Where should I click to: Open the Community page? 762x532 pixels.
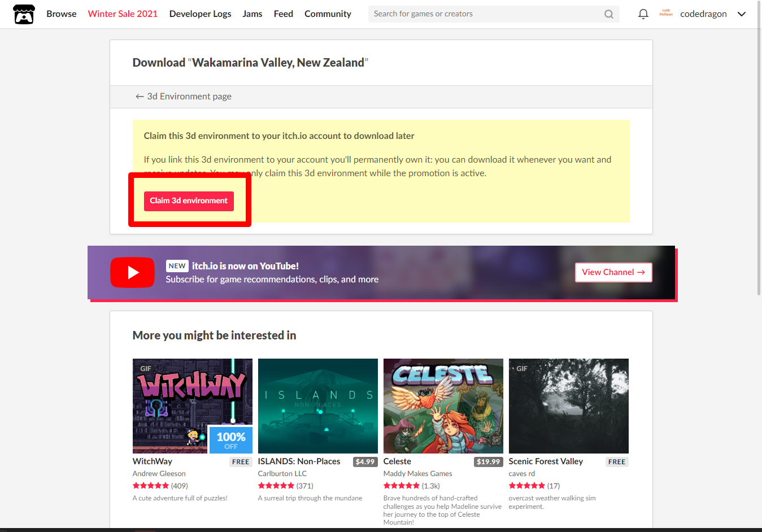click(328, 14)
